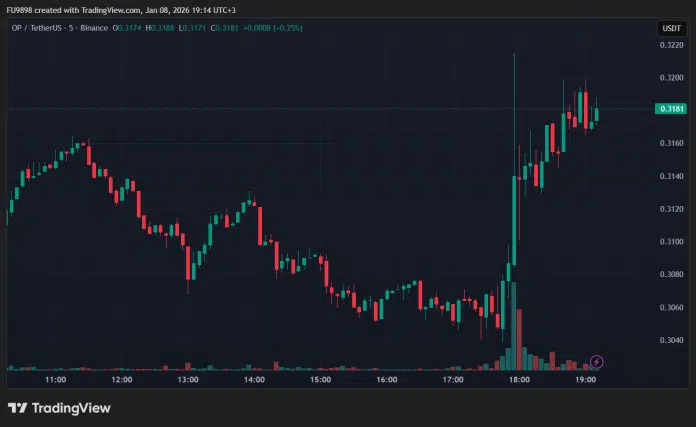Click the 0.3100 price scale label
Viewport: 696px width, 427px height.
(670, 242)
